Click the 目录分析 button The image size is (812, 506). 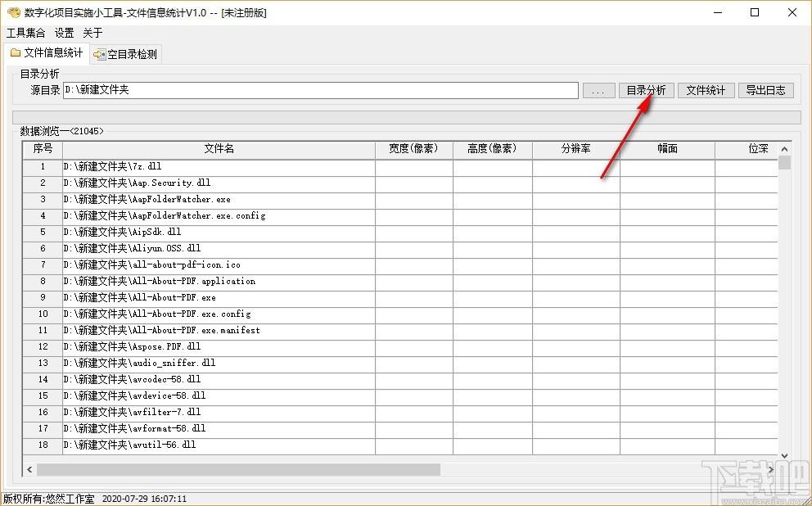tap(647, 90)
